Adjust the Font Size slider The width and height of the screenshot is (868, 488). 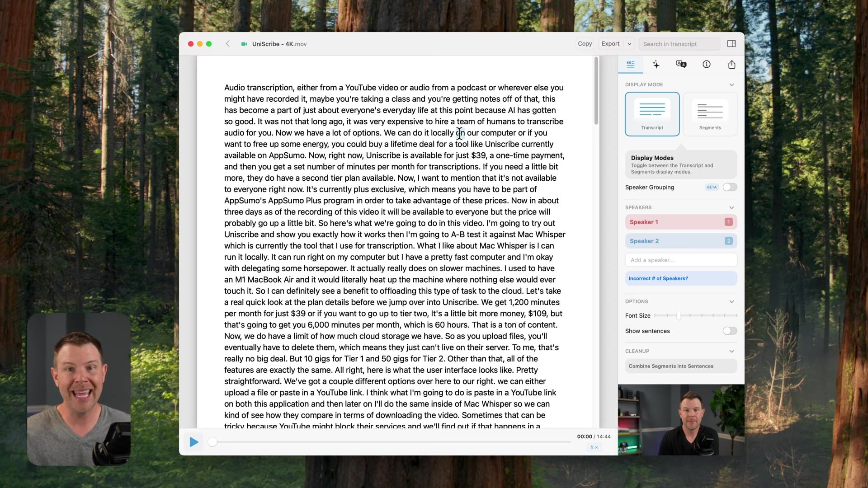pyautogui.click(x=679, y=315)
